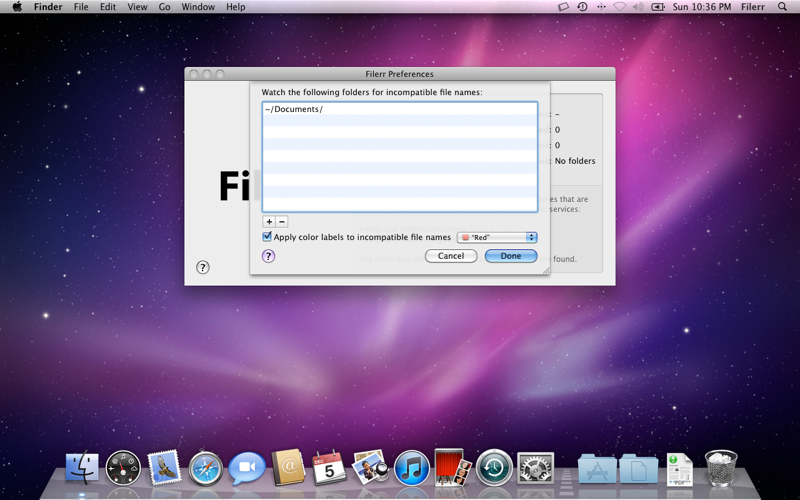Open iChat from the Dock
Image resolution: width=800 pixels, height=500 pixels.
[247, 468]
